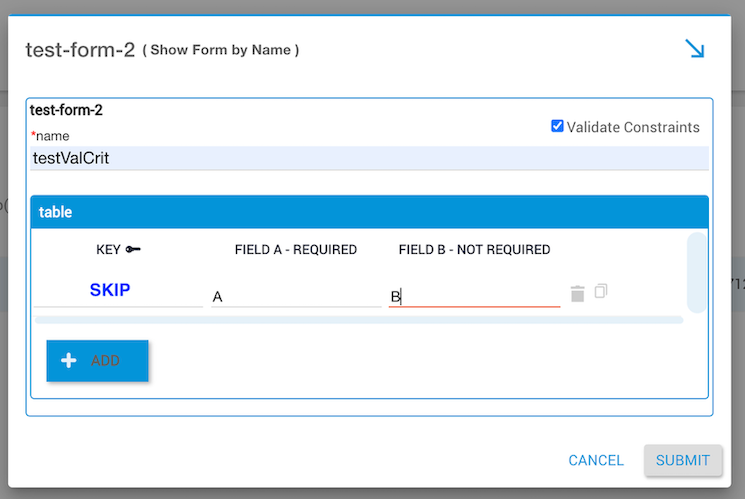Click the table's vertical scrollbar
This screenshot has width=745, height=499.
point(696,273)
